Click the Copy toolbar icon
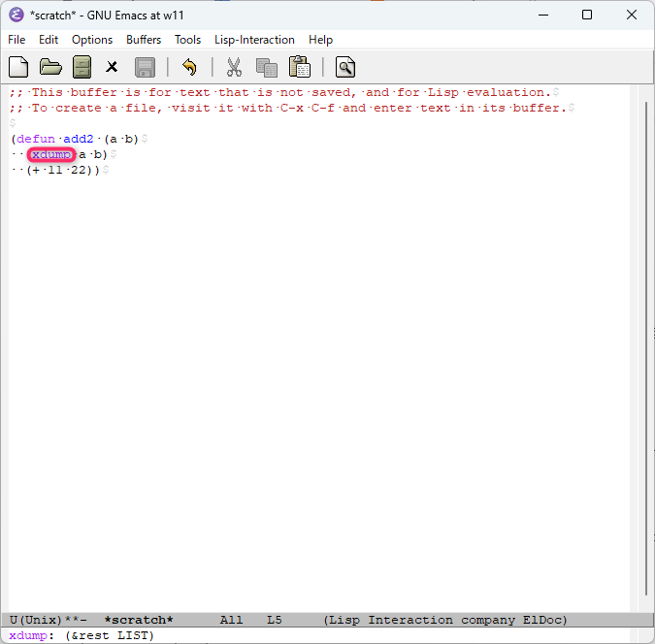 [x=266, y=67]
